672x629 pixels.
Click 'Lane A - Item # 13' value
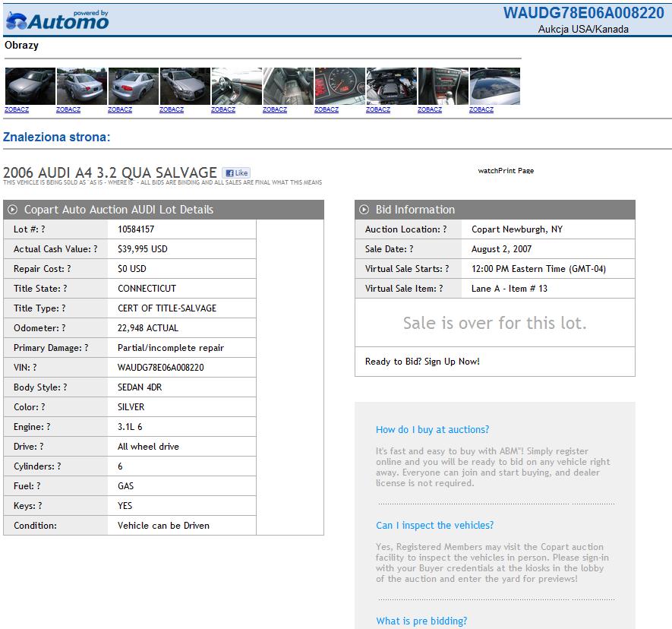510,289
